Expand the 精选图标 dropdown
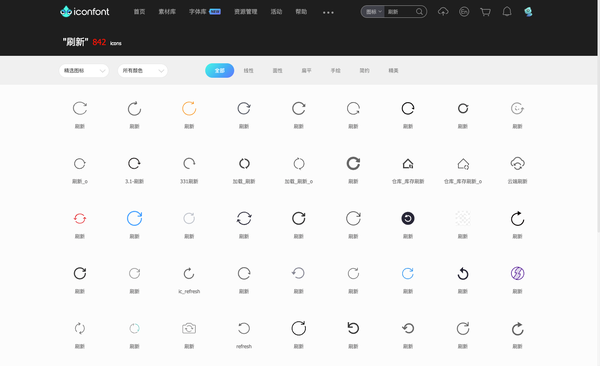 point(84,70)
